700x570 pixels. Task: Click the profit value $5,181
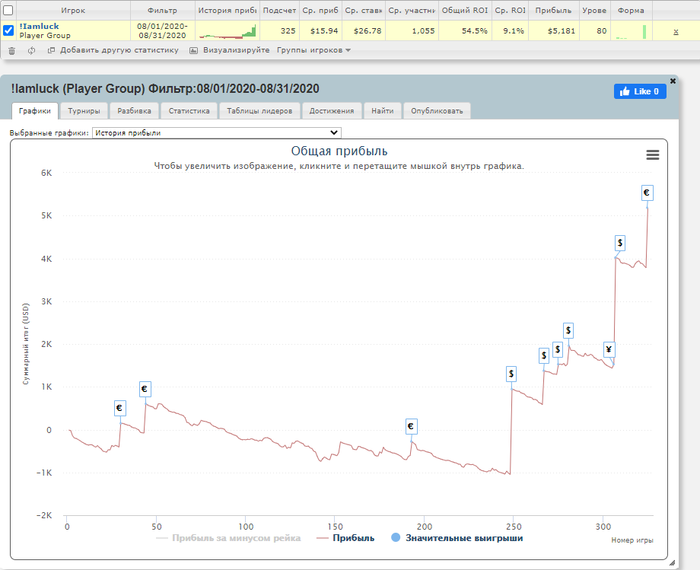pos(562,31)
